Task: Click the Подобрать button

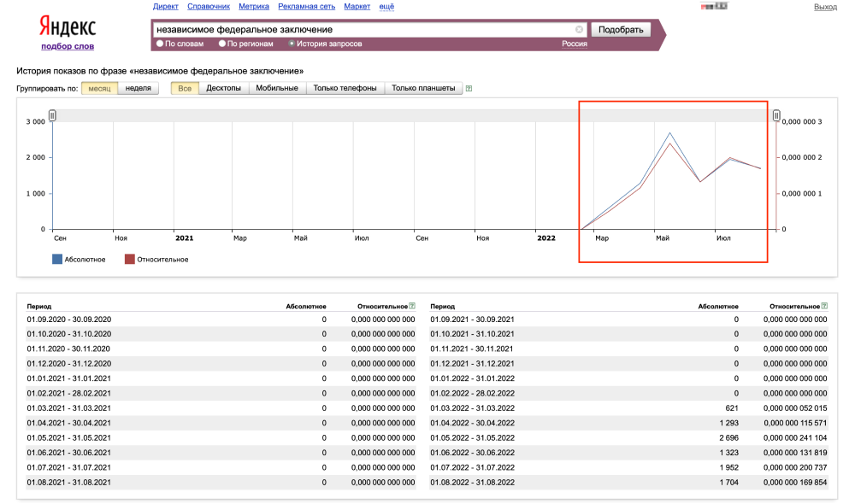Action: pos(621,29)
